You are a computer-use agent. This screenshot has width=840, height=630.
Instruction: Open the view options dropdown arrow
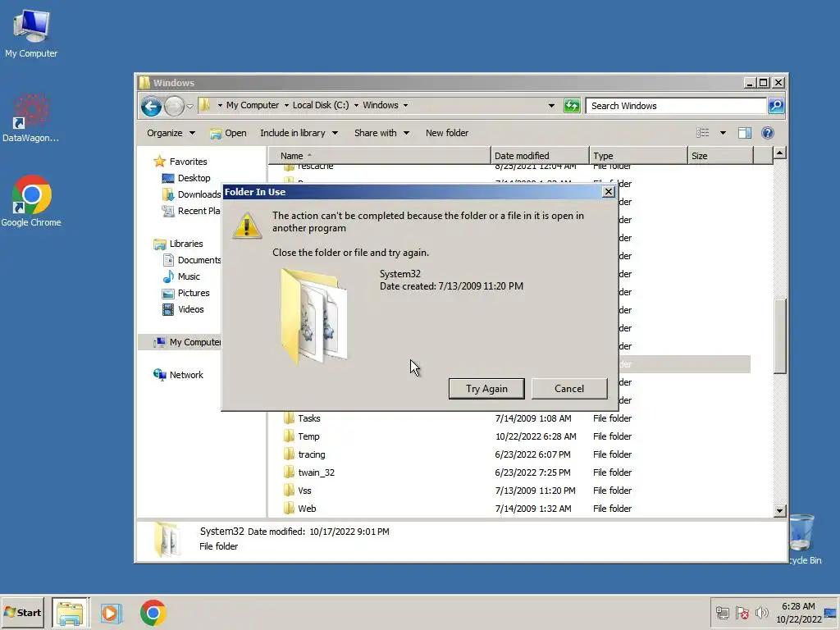tap(723, 133)
